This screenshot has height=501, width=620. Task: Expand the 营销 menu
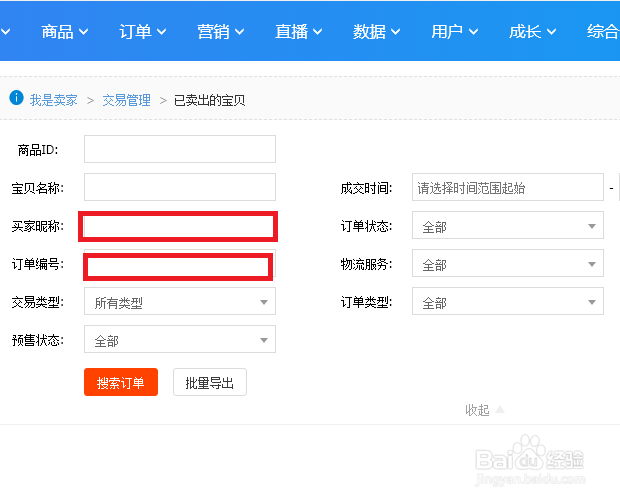pos(220,32)
